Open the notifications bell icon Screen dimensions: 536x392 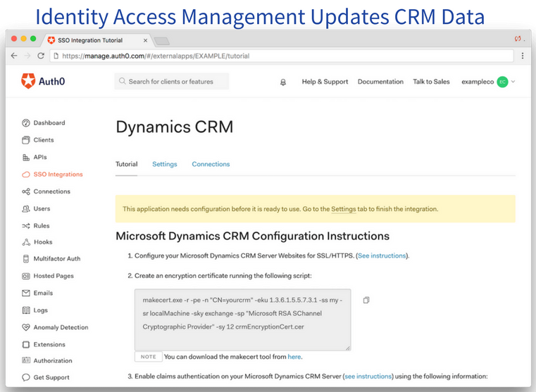click(283, 82)
